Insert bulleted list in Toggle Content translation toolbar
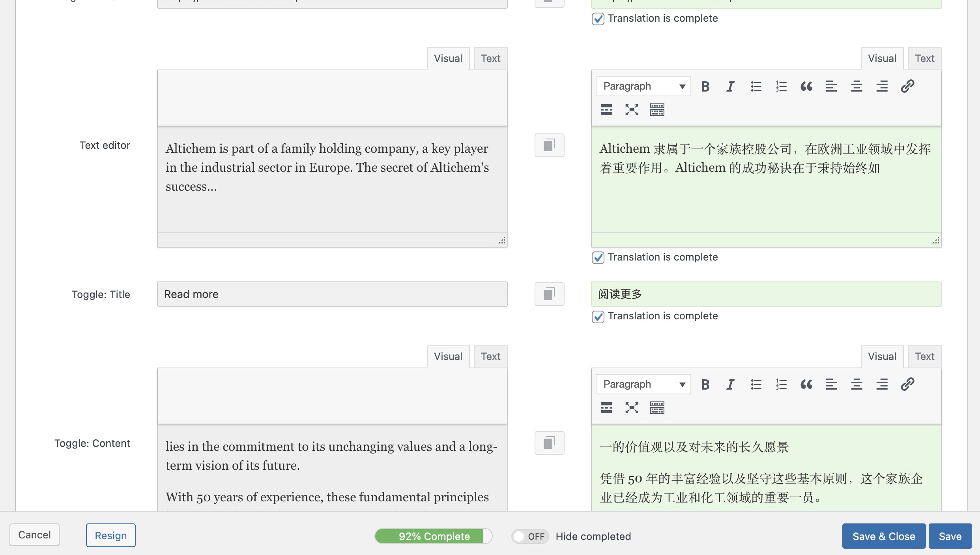 [756, 384]
